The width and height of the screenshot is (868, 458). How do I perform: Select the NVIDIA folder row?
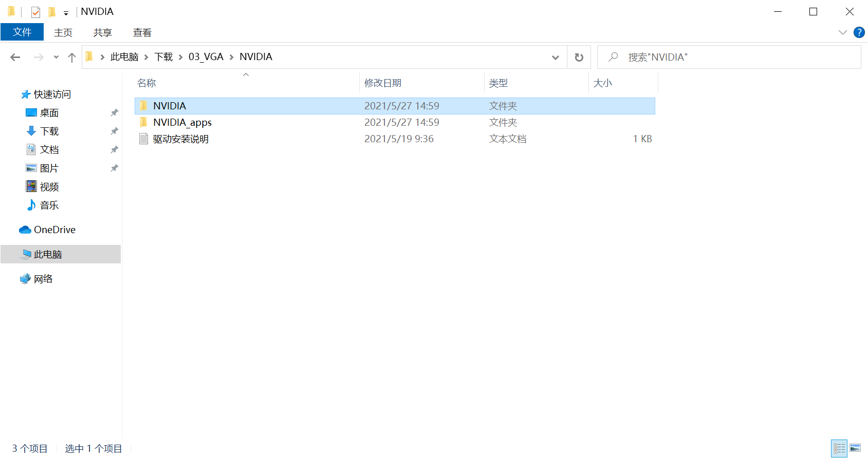click(x=395, y=106)
